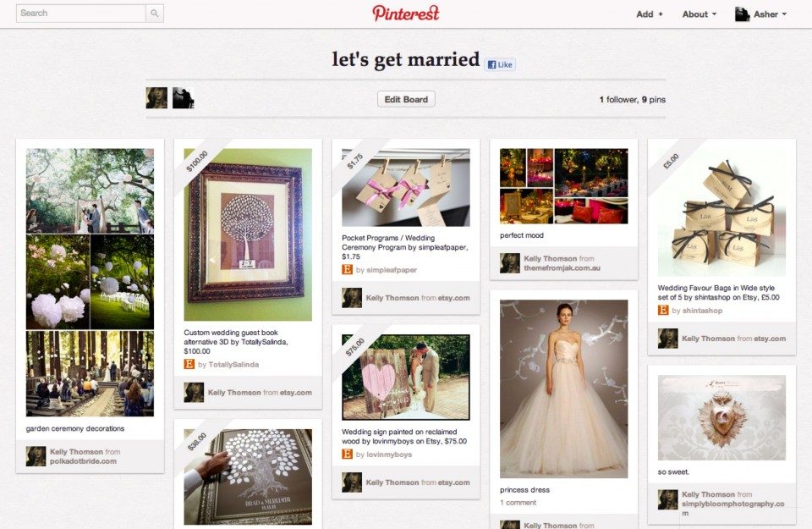812x529 pixels.
Task: Open the framed tree guest book image
Action: [248, 234]
